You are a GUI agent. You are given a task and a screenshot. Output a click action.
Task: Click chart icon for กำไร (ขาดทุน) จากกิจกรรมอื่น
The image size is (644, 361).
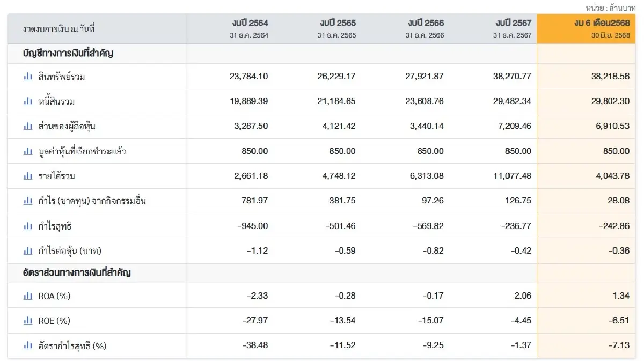pos(28,201)
